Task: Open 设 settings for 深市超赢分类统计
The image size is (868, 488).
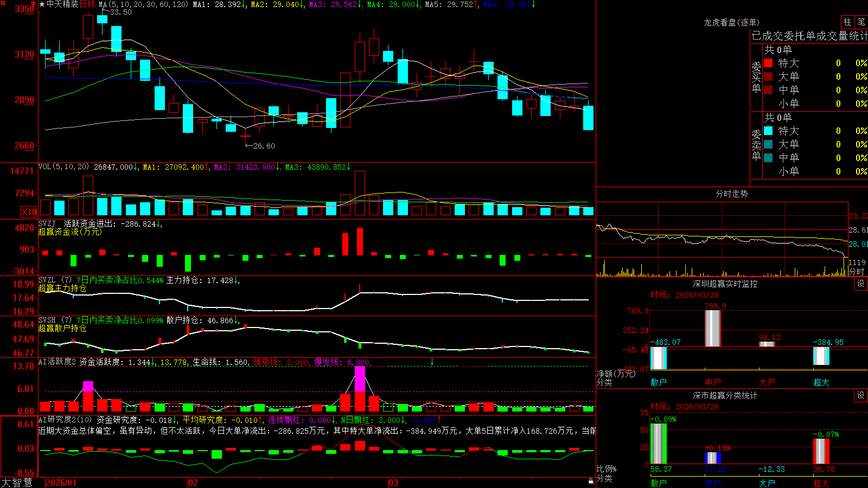Action: tap(861, 395)
